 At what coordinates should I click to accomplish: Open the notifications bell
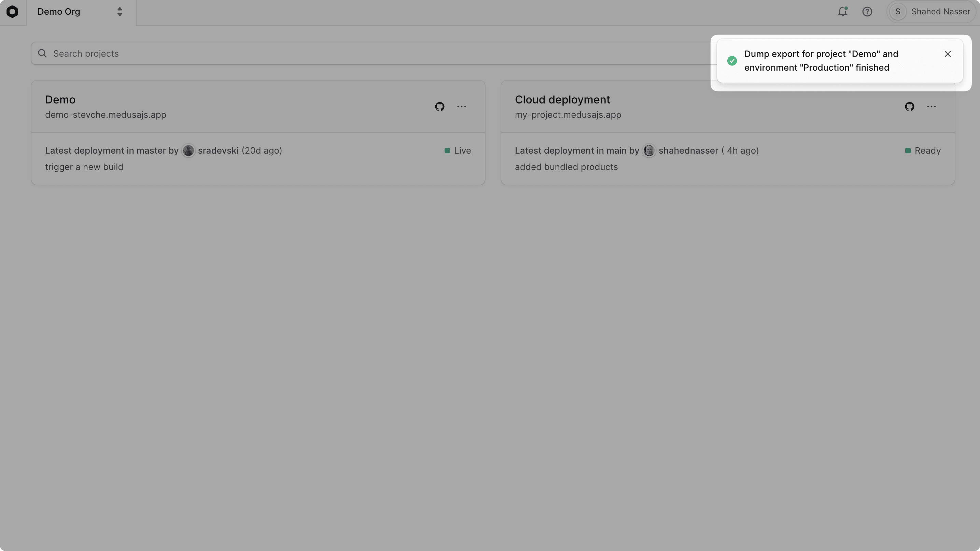(x=842, y=12)
